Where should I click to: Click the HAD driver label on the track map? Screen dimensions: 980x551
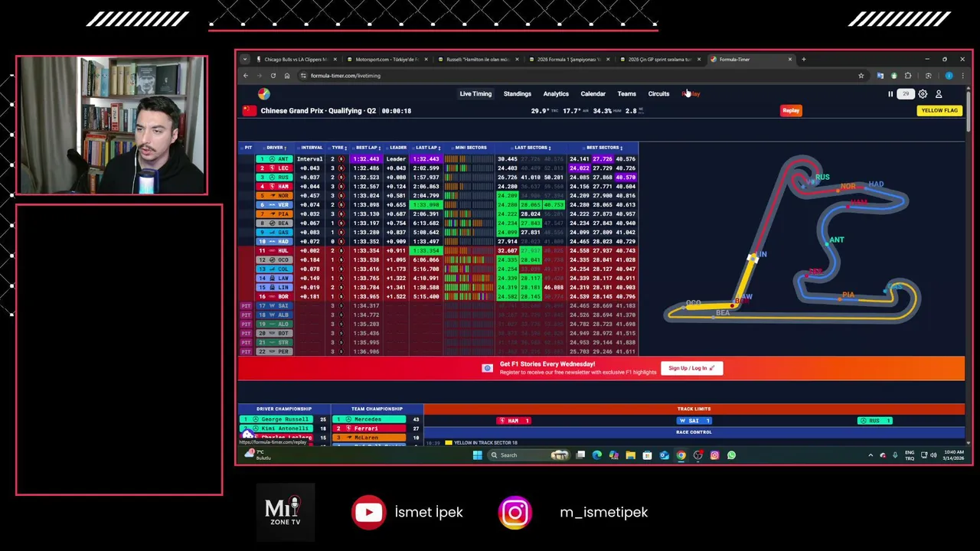[x=876, y=184]
